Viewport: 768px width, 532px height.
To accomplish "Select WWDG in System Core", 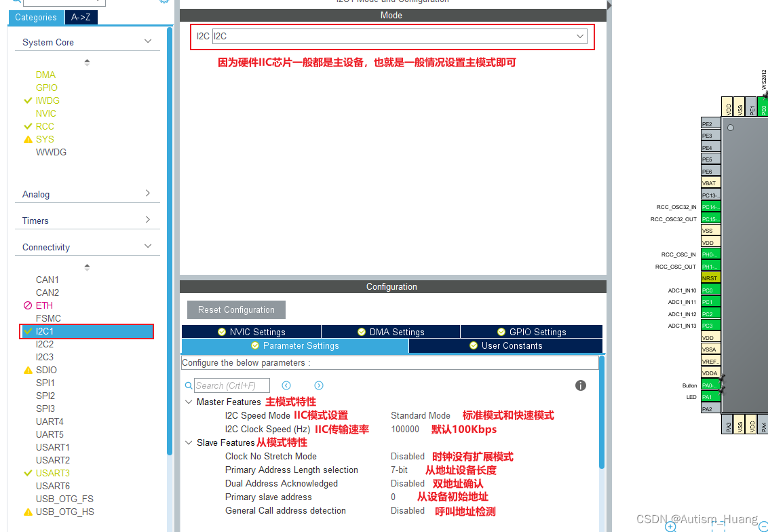I will (x=51, y=153).
